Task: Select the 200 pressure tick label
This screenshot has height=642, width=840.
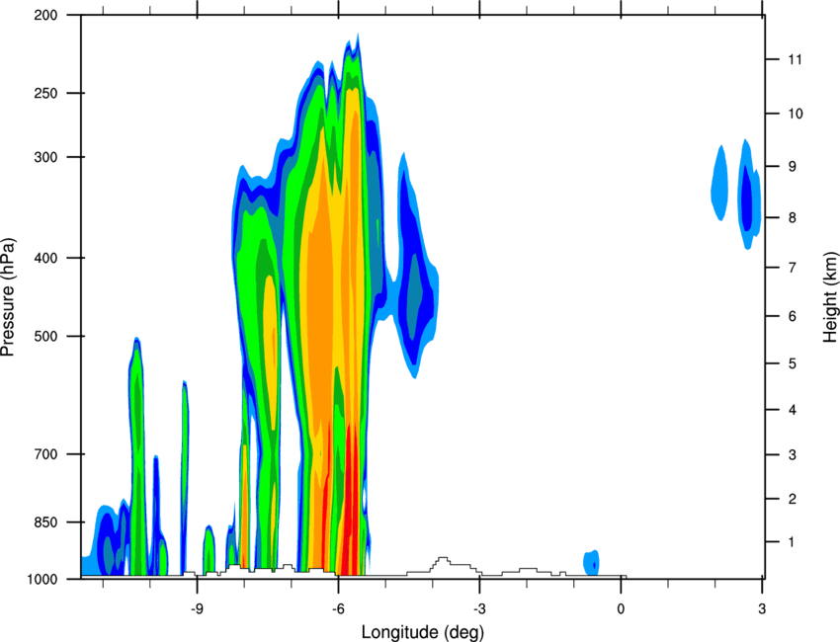Action: pyautogui.click(x=45, y=15)
